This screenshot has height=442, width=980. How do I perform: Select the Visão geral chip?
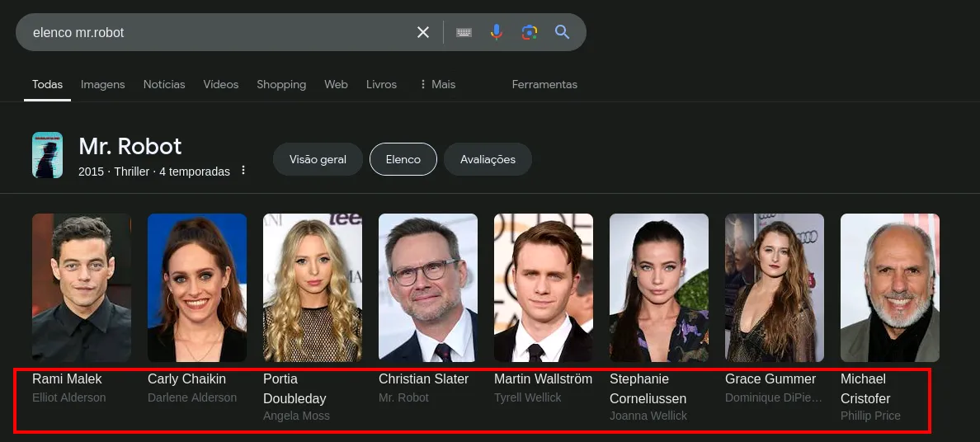tap(318, 159)
